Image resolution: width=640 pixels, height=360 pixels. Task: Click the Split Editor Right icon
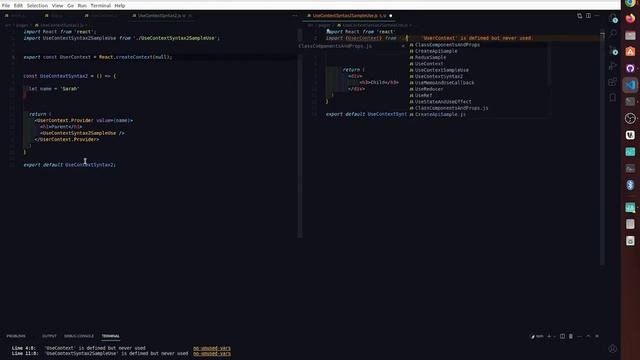click(588, 16)
